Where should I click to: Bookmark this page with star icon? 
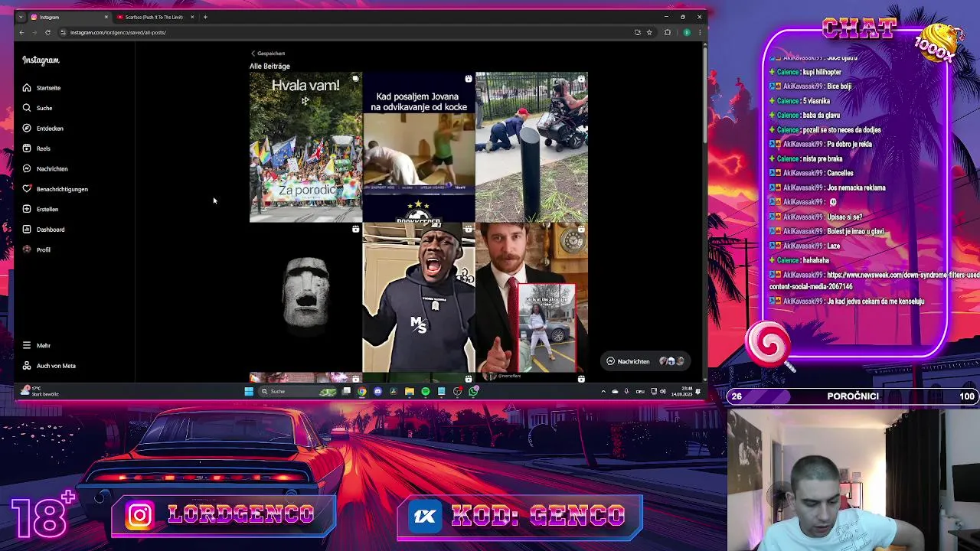649,32
